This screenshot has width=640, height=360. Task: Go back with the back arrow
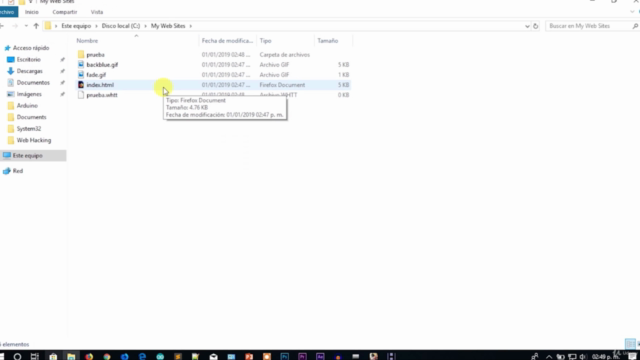[x=2, y=26]
